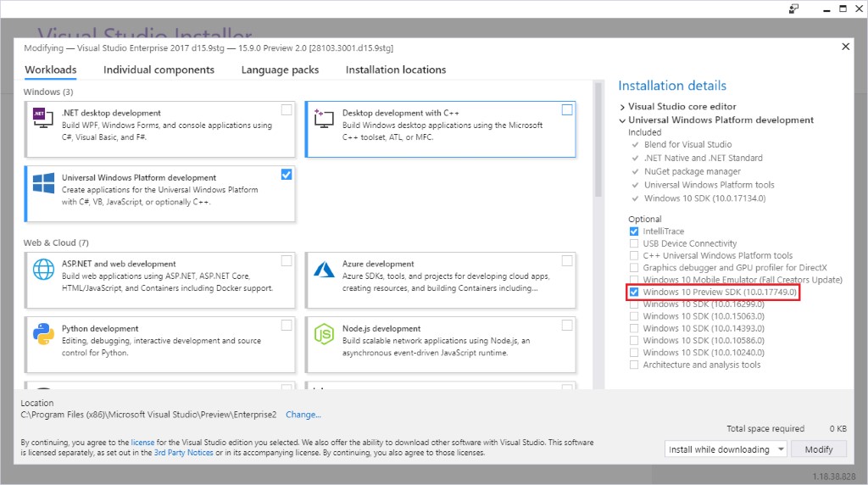Click the Web & Cloud (7) section heading
Screen dimensions: 868x485
[x=56, y=243]
